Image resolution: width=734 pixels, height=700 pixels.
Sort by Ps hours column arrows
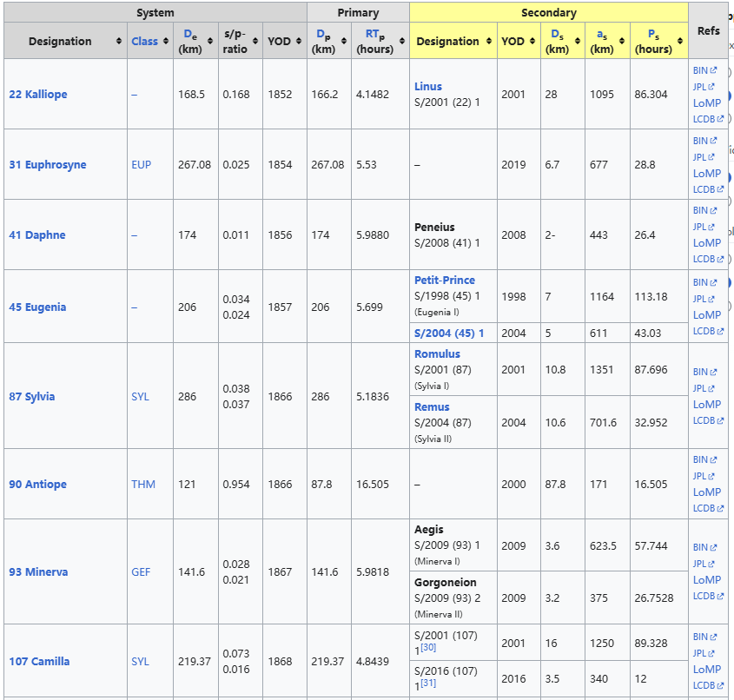click(x=679, y=42)
